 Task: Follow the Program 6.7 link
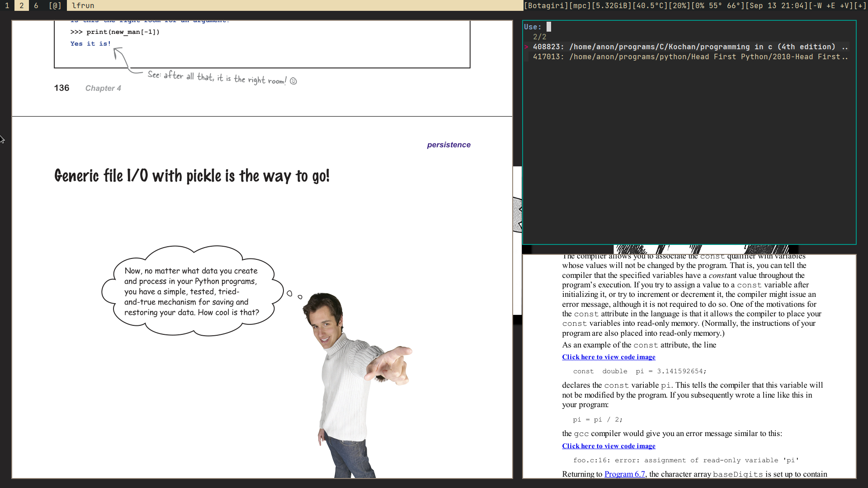pos(625,474)
